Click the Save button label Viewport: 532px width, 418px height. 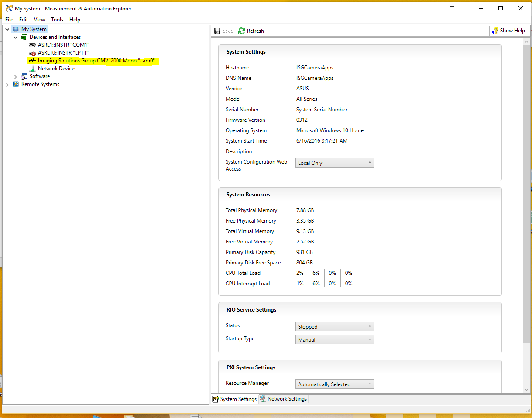click(x=228, y=31)
